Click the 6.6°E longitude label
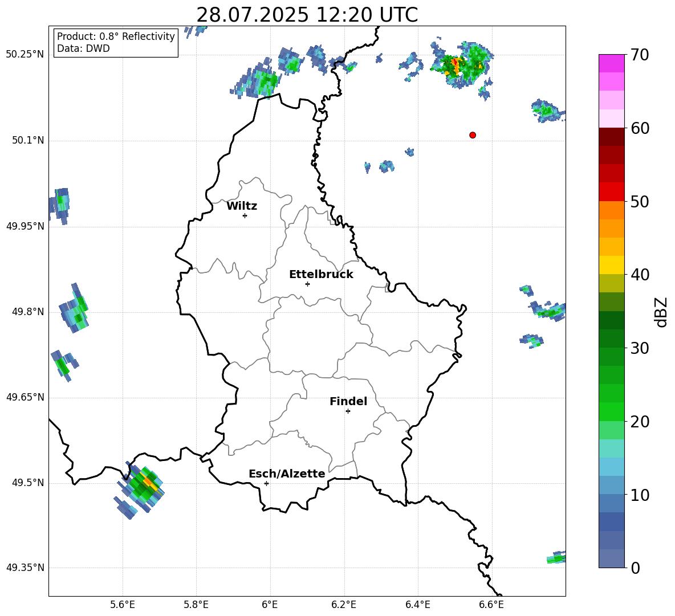 tap(491, 605)
